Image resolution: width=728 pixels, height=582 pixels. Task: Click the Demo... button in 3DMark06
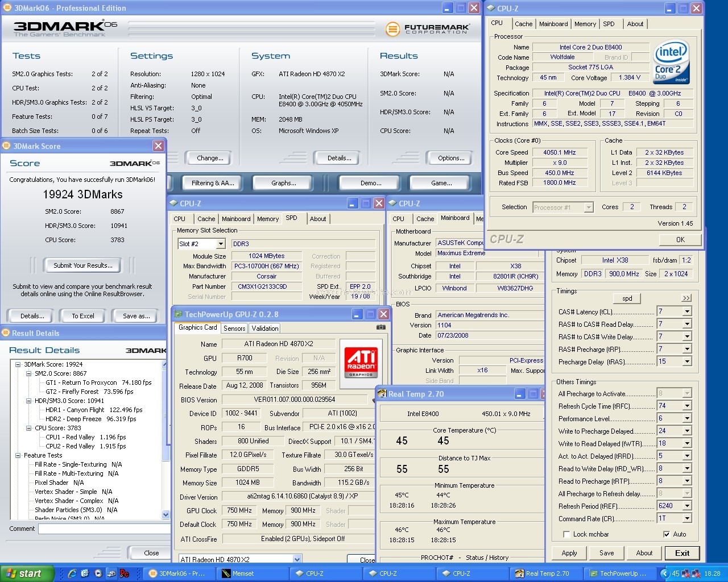coord(371,183)
